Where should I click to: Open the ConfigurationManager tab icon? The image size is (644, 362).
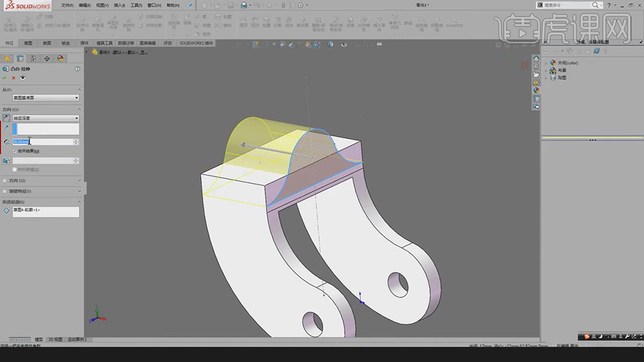click(33, 58)
